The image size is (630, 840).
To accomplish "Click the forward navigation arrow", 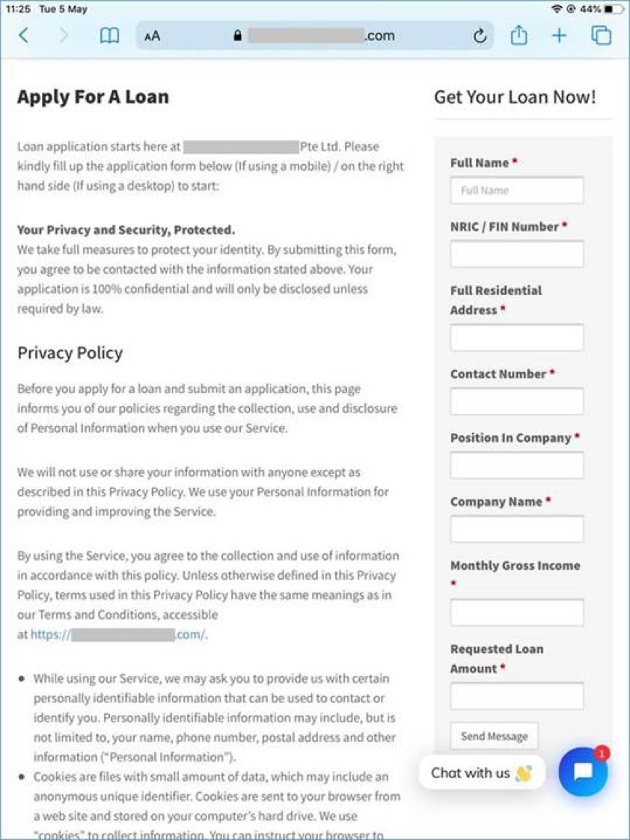I will (64, 35).
